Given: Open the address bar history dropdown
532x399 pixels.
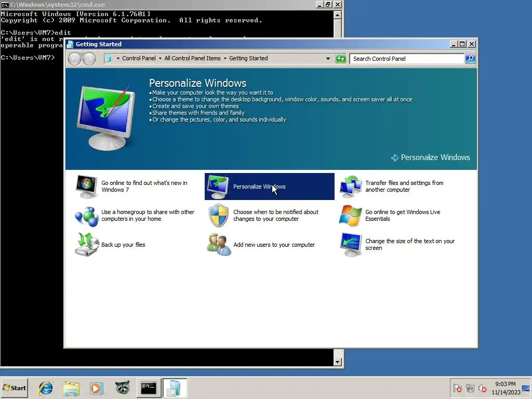Looking at the screenshot, I should point(328,58).
